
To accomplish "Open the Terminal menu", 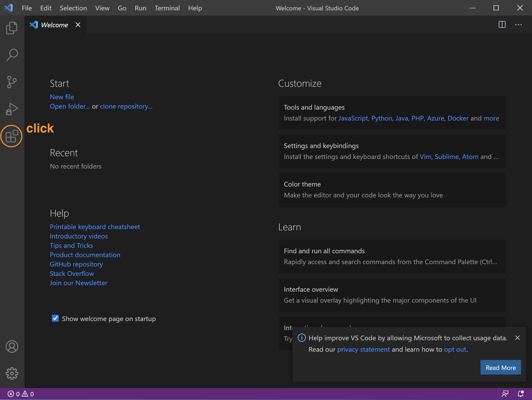I will (167, 8).
